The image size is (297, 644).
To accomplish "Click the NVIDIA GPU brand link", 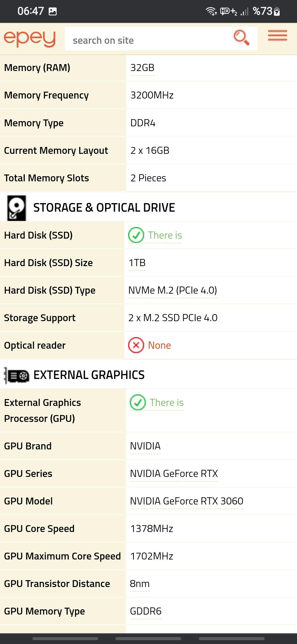I will click(x=145, y=446).
